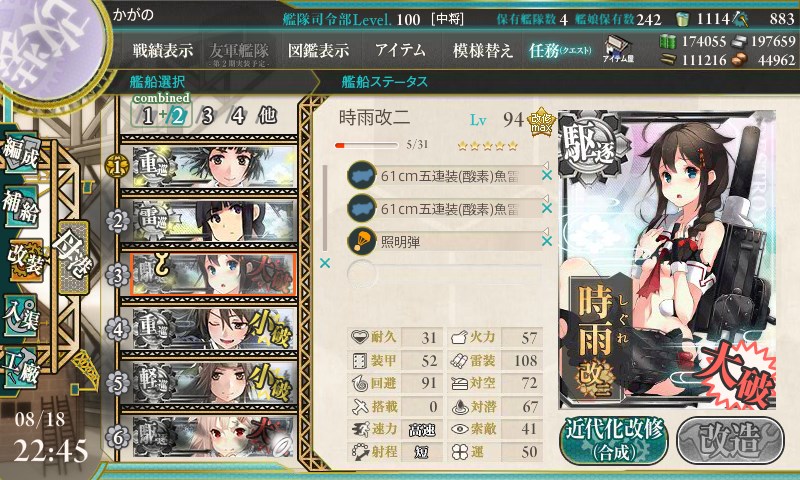Click the 照明弾 star shell equipment icon

pyautogui.click(x=361, y=241)
